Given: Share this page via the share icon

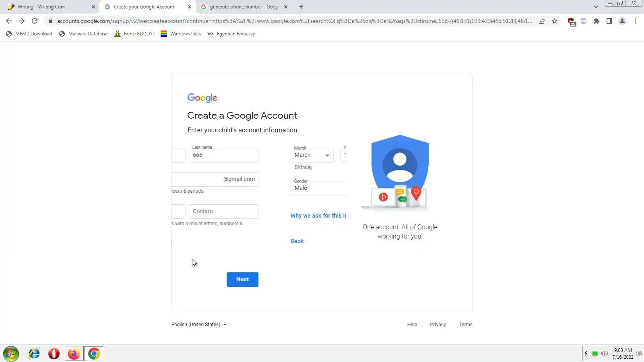Looking at the screenshot, I should point(542,21).
